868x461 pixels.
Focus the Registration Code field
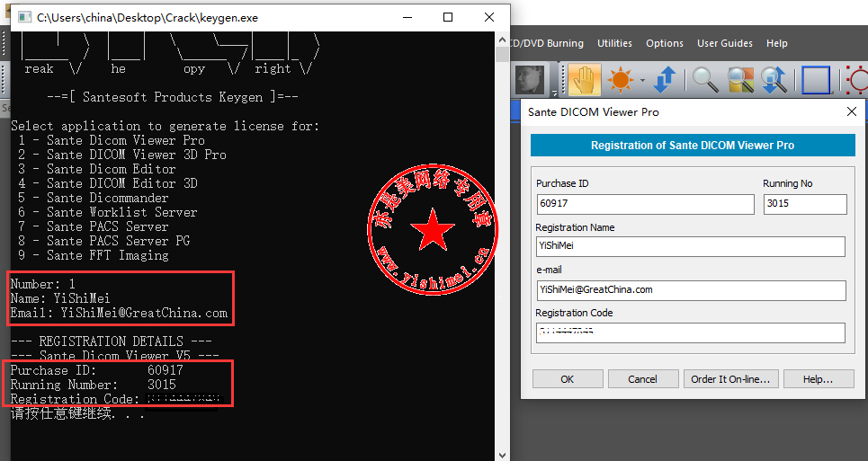point(690,332)
